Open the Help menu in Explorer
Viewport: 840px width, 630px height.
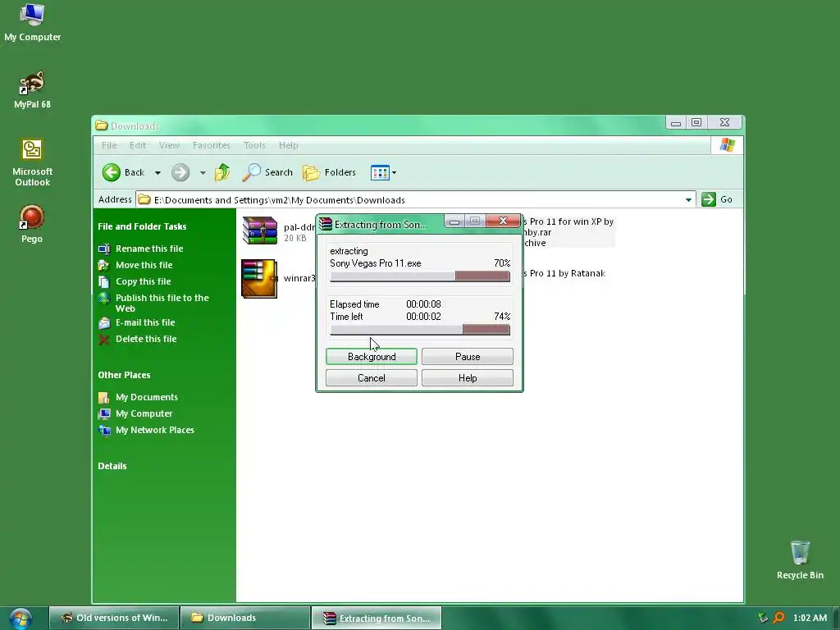288,145
